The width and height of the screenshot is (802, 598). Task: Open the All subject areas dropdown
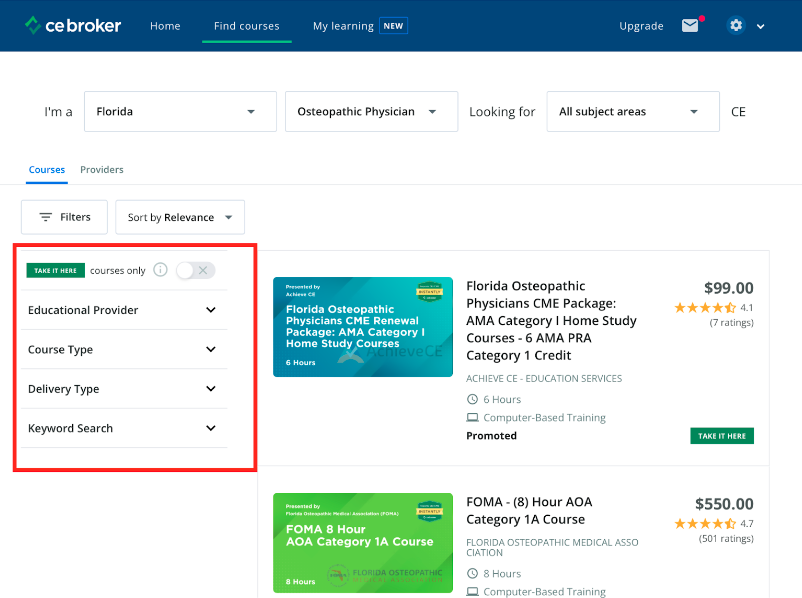pyautogui.click(x=633, y=112)
